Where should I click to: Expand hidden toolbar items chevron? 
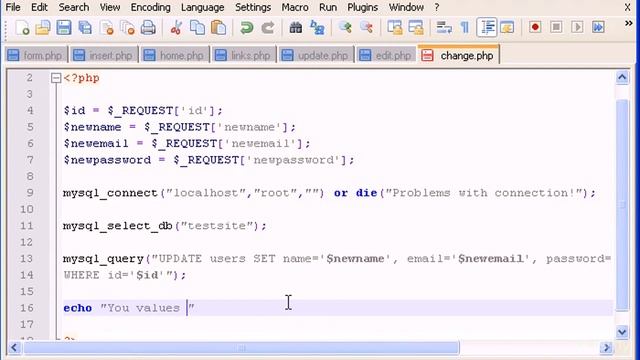coord(629,23)
